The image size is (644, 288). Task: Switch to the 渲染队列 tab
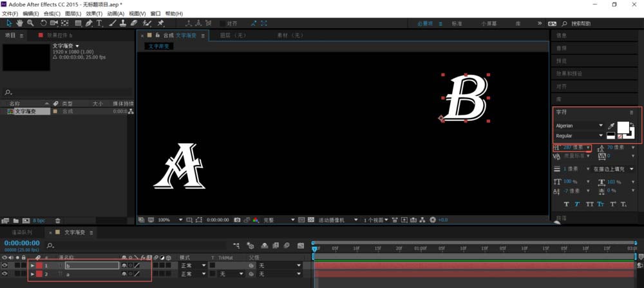click(x=21, y=232)
